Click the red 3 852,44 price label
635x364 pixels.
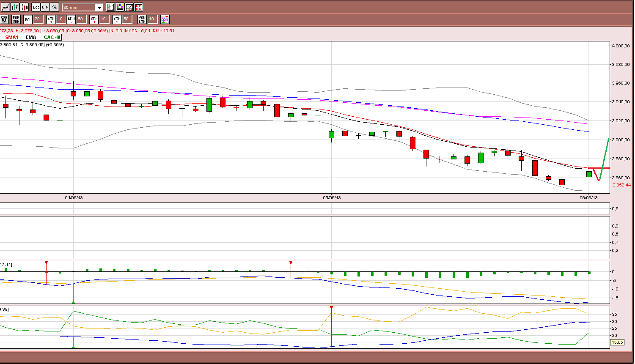622,185
